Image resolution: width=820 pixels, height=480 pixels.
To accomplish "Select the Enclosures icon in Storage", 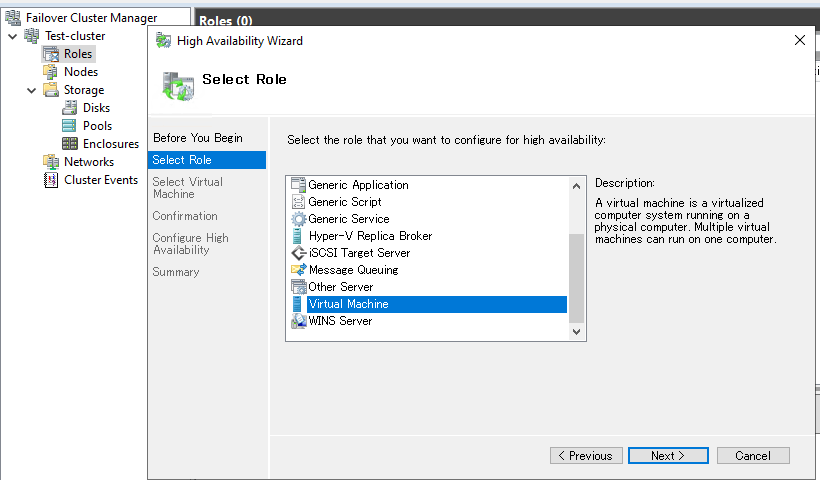I will click(x=70, y=144).
